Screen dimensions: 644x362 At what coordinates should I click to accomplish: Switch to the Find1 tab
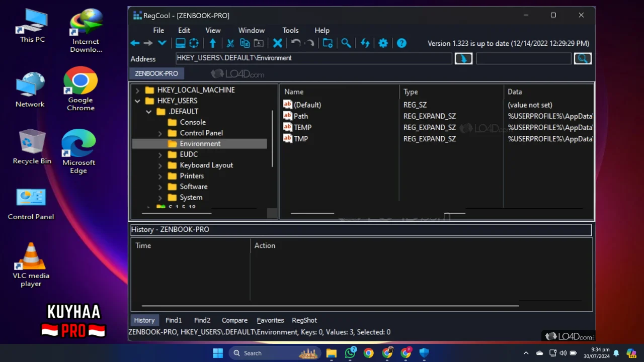coord(174,320)
